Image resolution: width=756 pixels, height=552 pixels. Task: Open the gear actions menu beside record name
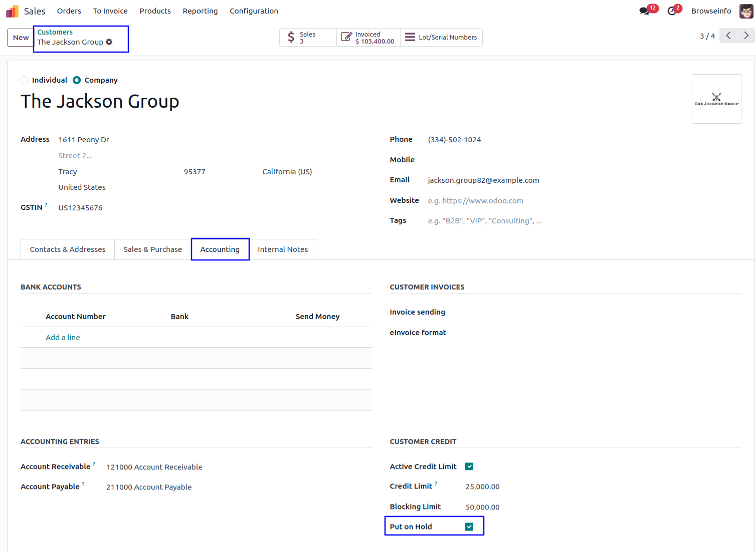click(109, 42)
